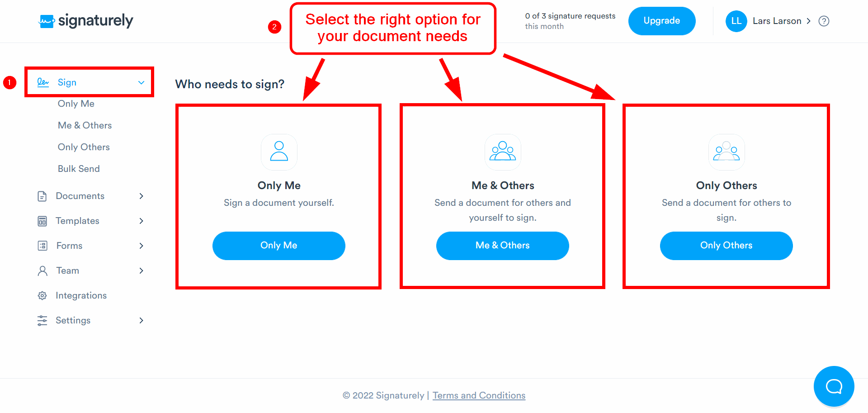868x413 pixels.
Task: Click the Signaturely logo
Action: (x=85, y=21)
